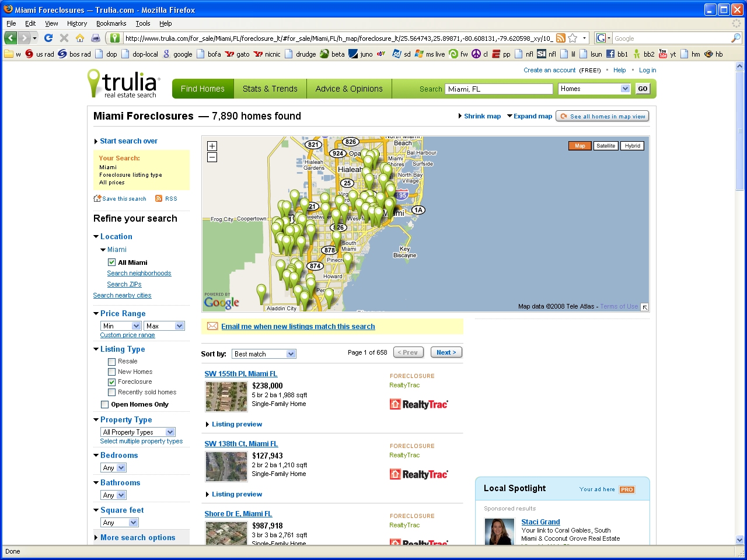The width and height of the screenshot is (747, 560).
Task: Open the 'cl' peace-sign bookmark
Action: click(x=480, y=54)
